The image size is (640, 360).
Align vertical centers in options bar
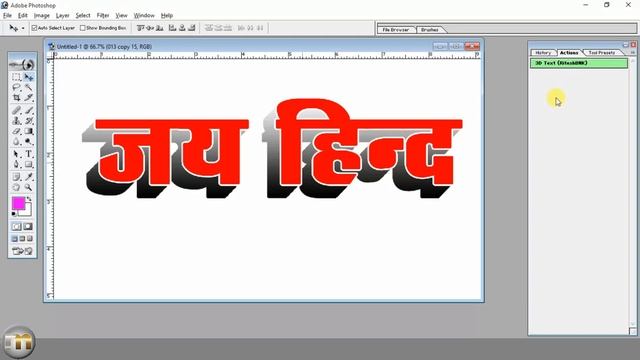pos(150,28)
